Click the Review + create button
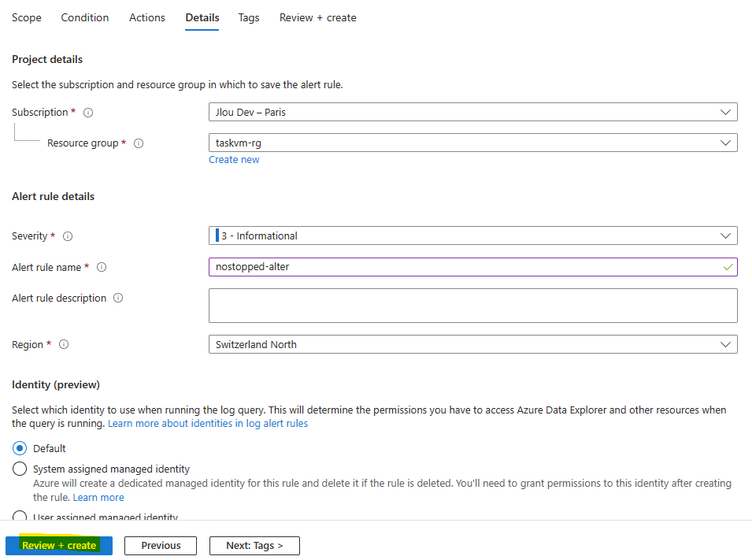Viewport: 752px width, 560px height. click(x=59, y=546)
